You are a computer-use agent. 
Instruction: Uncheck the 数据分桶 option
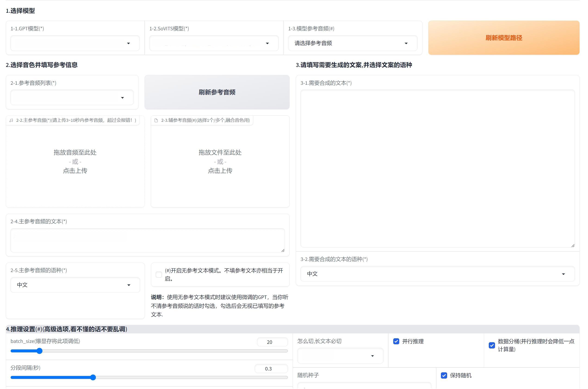[492, 345]
